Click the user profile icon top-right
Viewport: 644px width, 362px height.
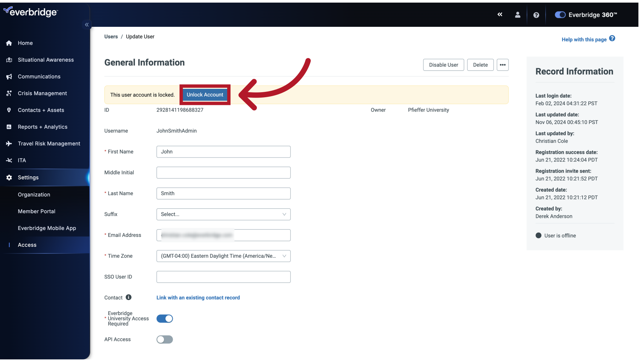pos(518,15)
